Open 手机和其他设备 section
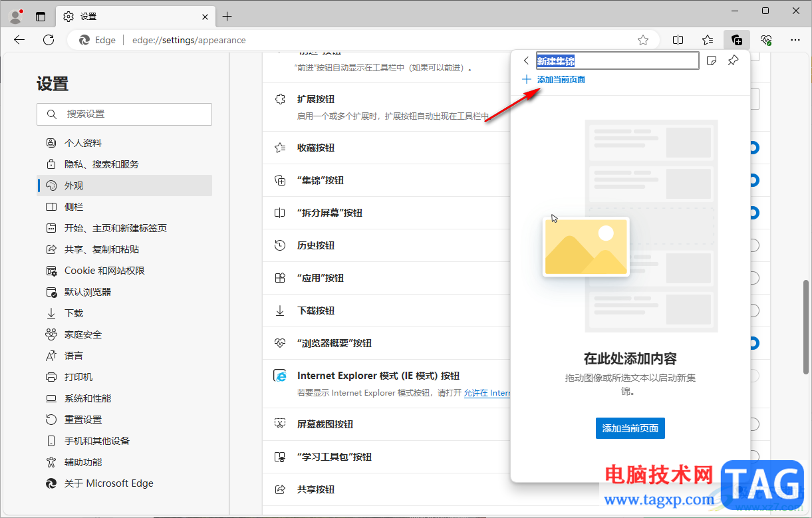Viewport: 812px width, 518px height. point(124,441)
